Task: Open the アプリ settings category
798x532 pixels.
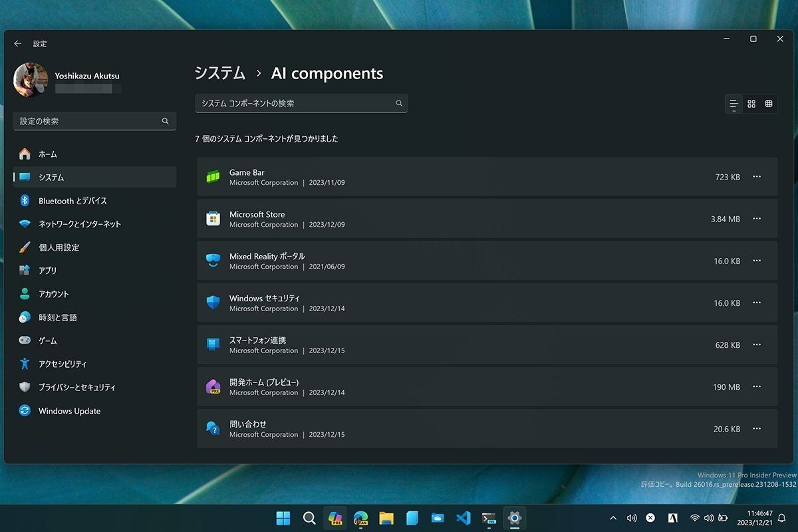Action: [94, 271]
